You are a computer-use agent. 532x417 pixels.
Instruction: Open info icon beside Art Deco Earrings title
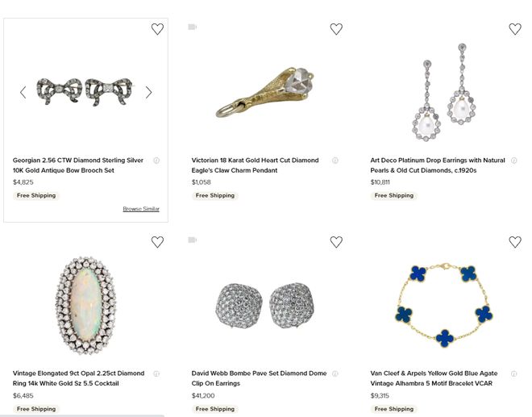514,161
